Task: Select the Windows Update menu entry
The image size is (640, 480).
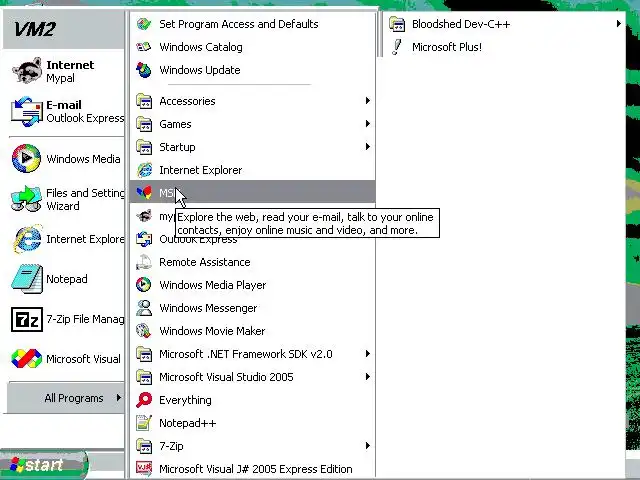Action: tap(253, 70)
